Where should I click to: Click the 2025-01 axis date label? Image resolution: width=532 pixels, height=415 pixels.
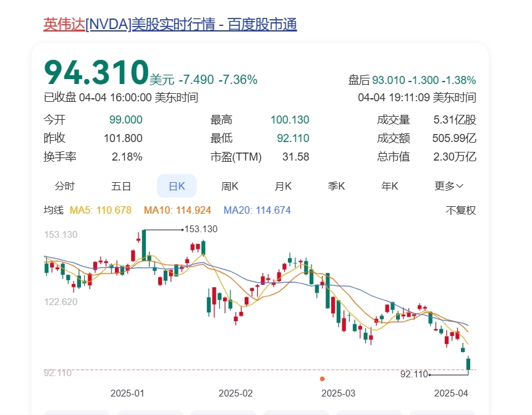pos(127,393)
